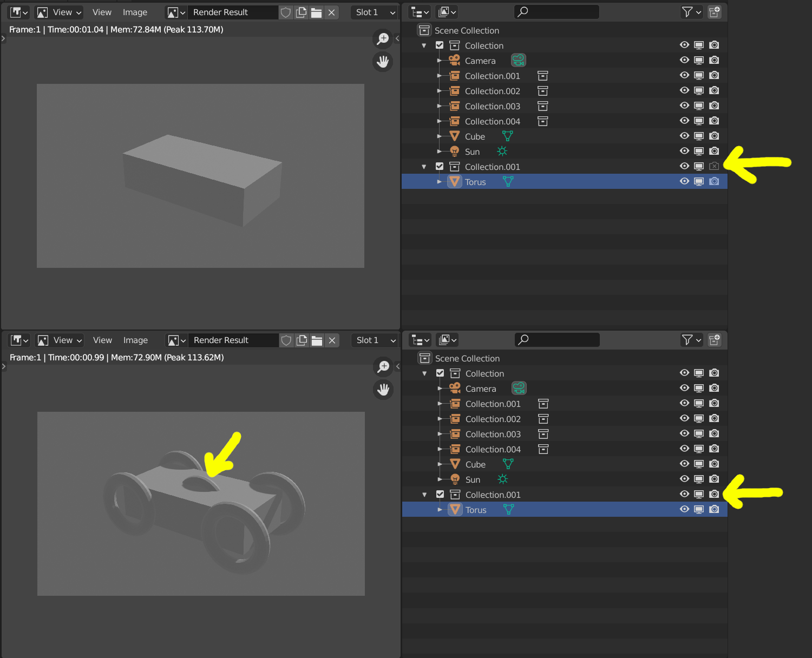812x658 pixels.
Task: Collapse the top Collection in the lower outliner
Action: (424, 373)
